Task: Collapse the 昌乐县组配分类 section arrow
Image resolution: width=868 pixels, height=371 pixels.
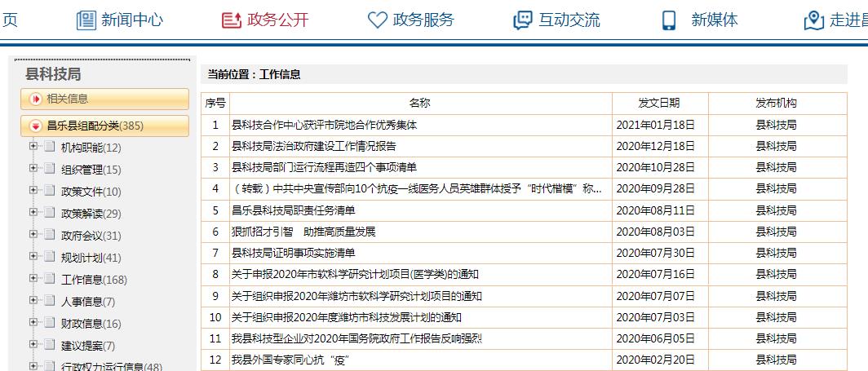Action: (35, 126)
